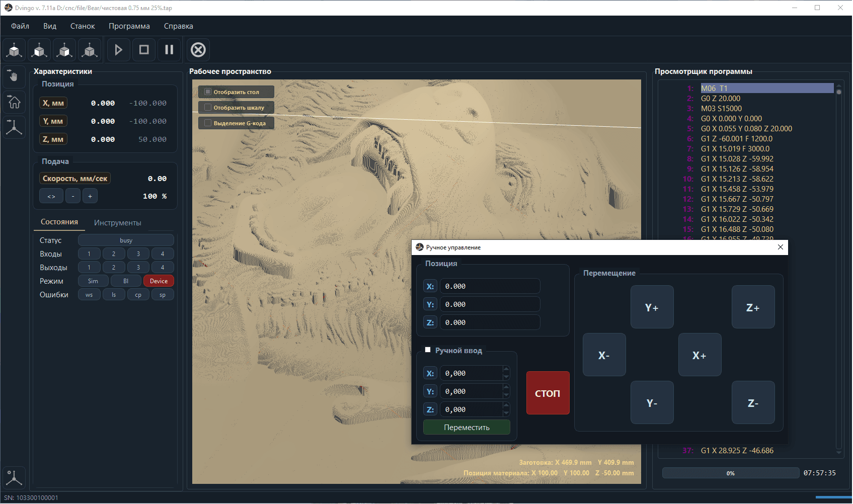Switch to the Состояния tab
Viewport: 853px width, 504px height.
(59, 222)
